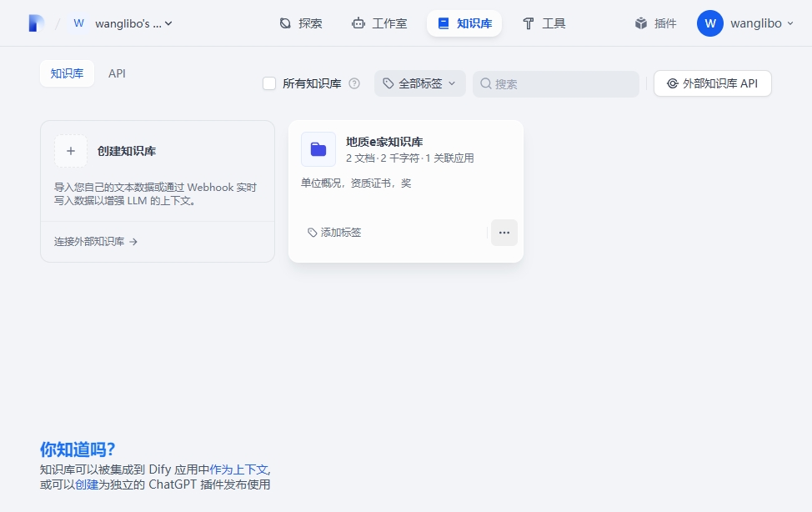Open the wanglibo's workspace switcher dropdown
The image size is (812, 512).
[133, 23]
